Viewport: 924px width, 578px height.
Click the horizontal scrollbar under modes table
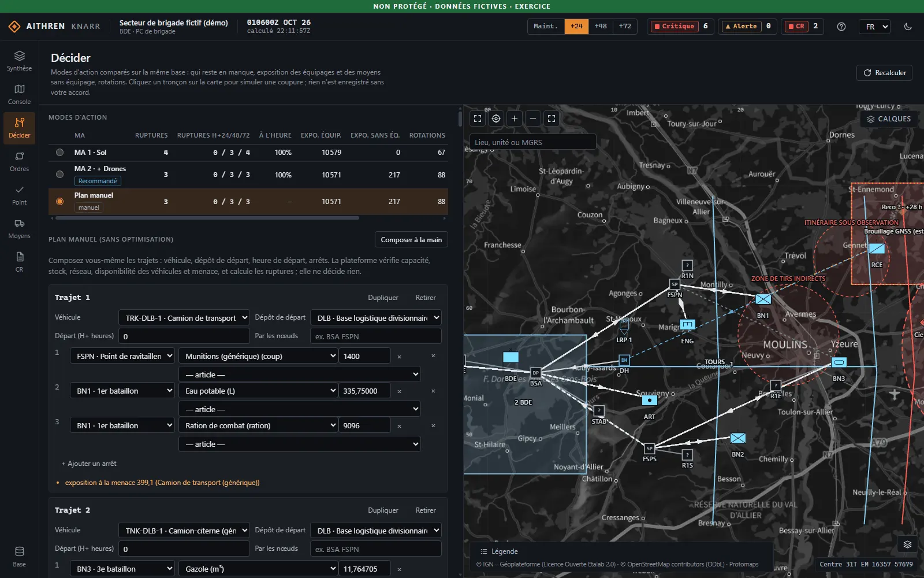(207, 218)
